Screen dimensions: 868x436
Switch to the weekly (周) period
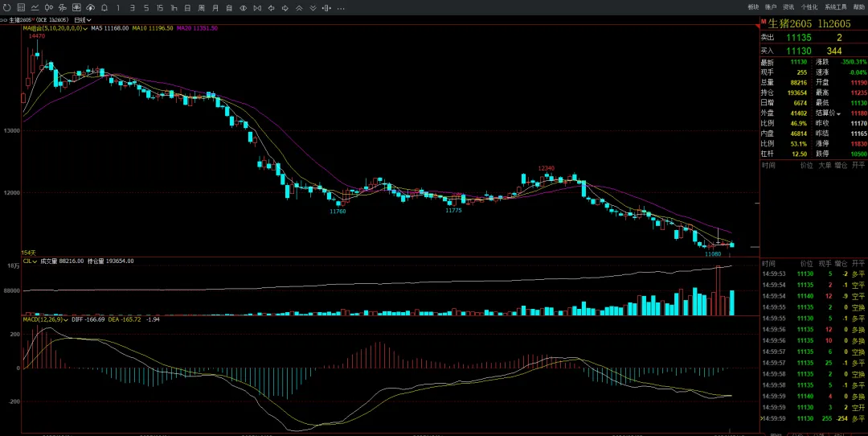tap(202, 8)
